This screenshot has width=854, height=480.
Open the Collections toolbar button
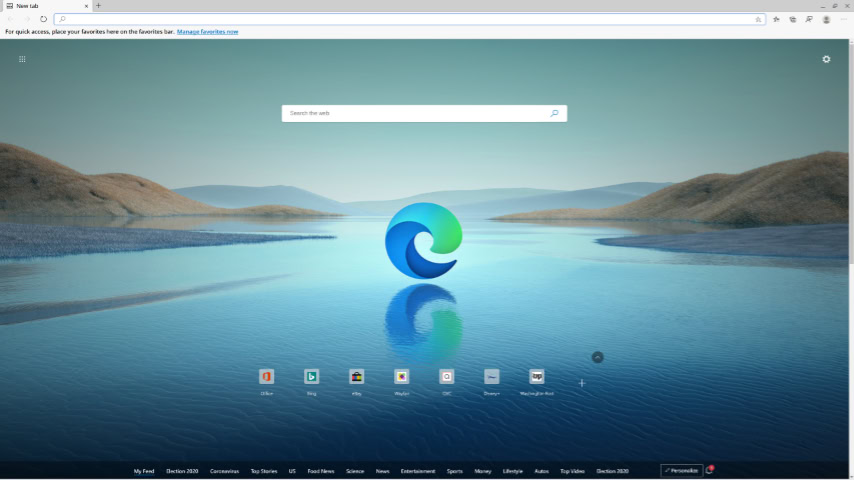[793, 20]
